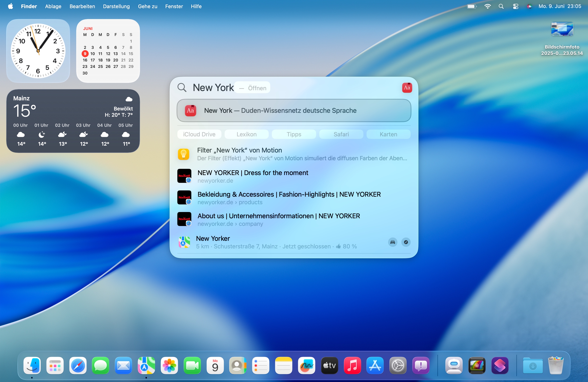Open the clock widget
The width and height of the screenshot is (588, 382).
click(38, 51)
